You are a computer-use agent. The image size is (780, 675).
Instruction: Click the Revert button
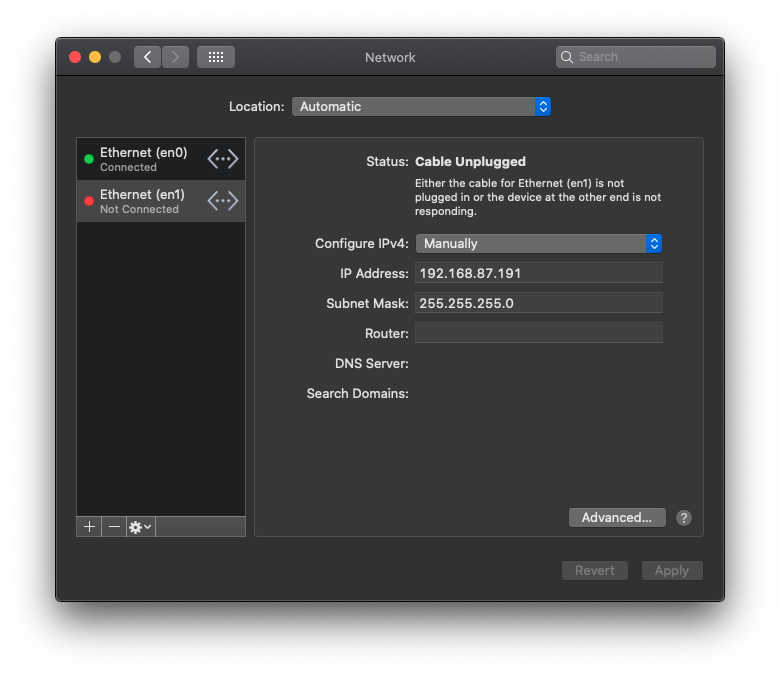pos(594,571)
